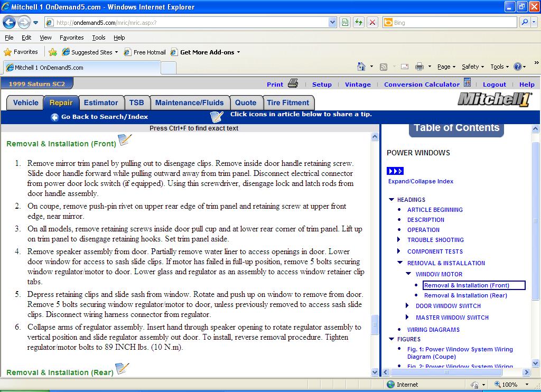Image resolution: width=541 pixels, height=392 pixels.
Task: Open the Tools menu in menu bar
Action: click(x=98, y=38)
